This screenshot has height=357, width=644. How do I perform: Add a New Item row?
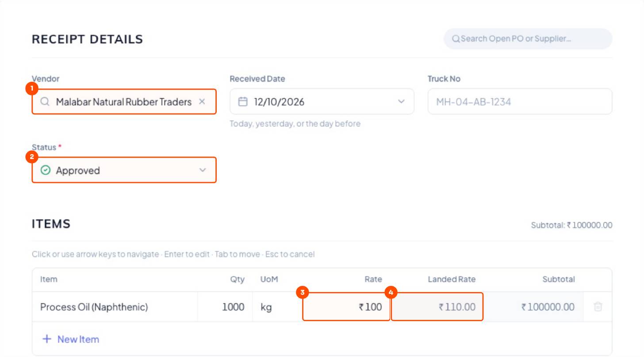(70, 339)
